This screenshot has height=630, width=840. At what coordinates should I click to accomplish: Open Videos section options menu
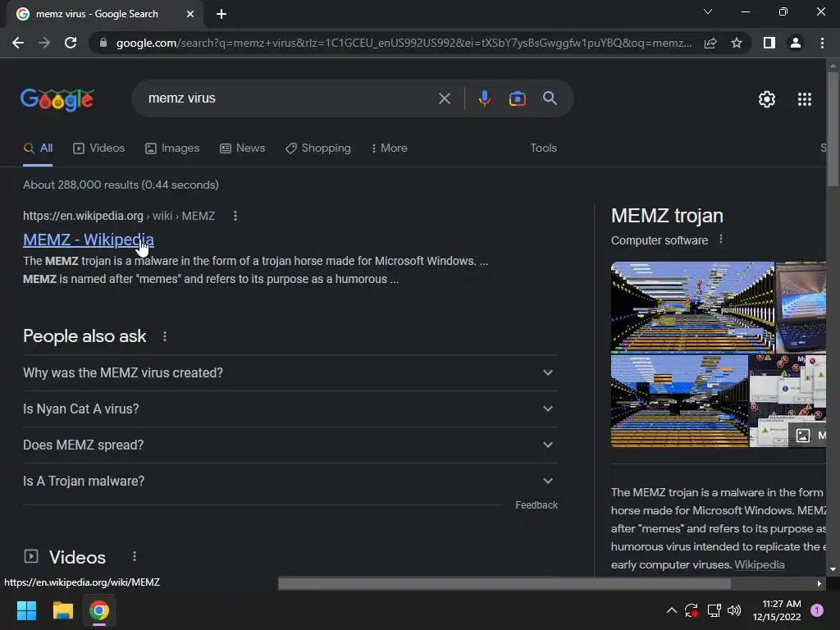135,557
